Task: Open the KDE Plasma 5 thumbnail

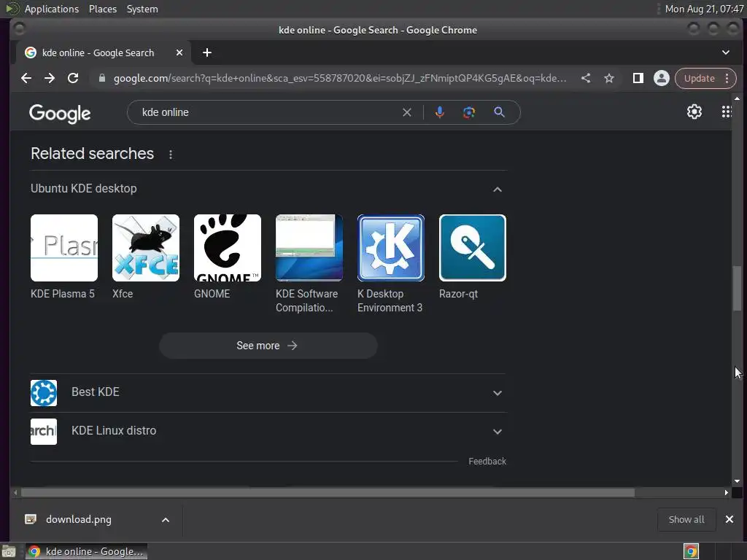Action: [64, 248]
